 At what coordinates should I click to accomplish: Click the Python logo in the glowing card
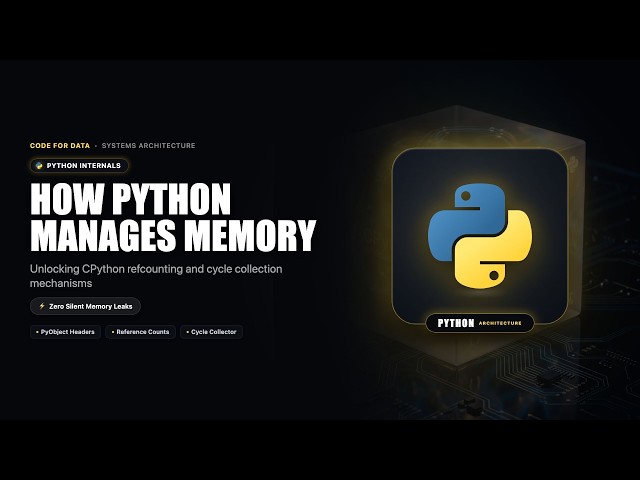pyautogui.click(x=480, y=236)
